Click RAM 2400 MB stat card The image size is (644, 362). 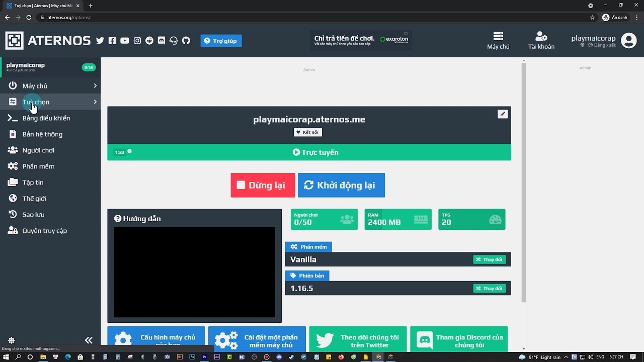398,219
